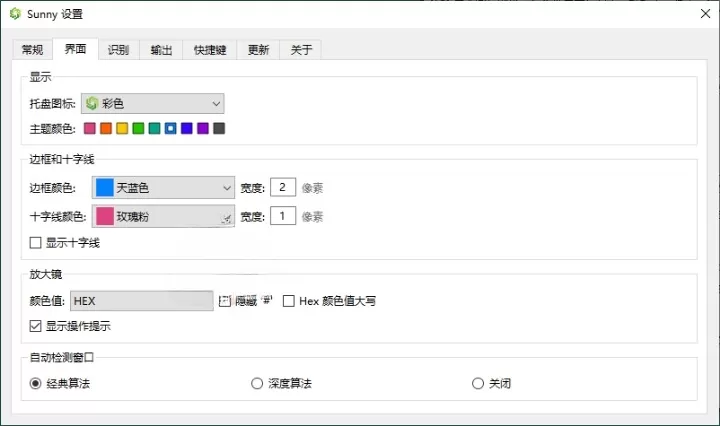The height and width of the screenshot is (426, 720).
Task: Click the 自动检测窗口 group label
Action: click(x=62, y=357)
